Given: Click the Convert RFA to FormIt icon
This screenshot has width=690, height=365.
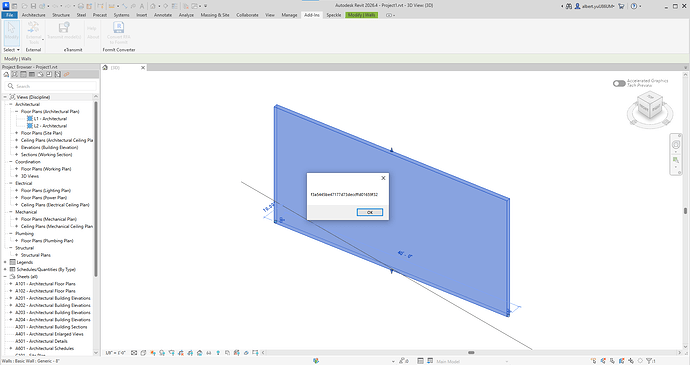Looking at the screenshot, I should point(118,27).
